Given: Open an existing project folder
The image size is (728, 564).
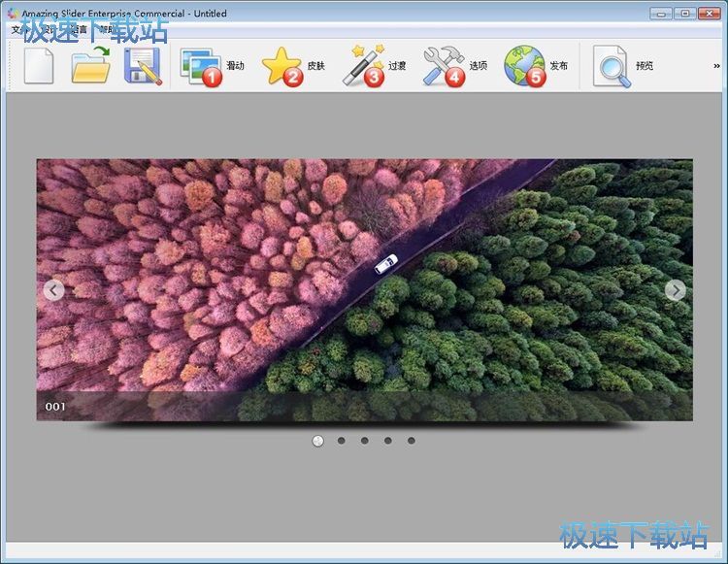Looking at the screenshot, I should tap(91, 66).
